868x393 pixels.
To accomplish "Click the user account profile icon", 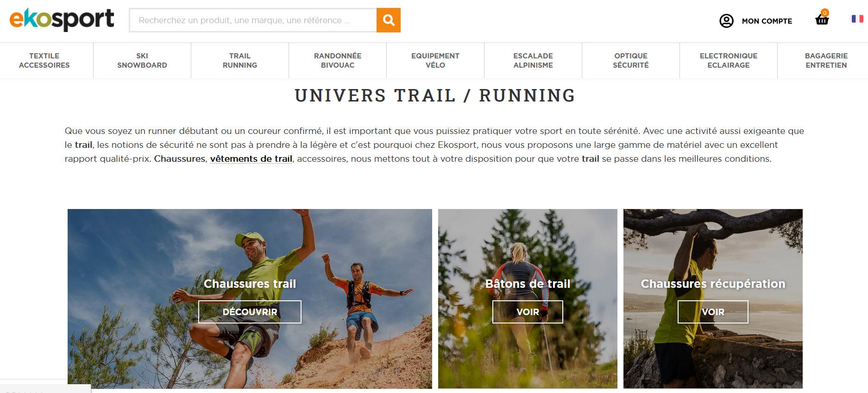I will point(726,21).
